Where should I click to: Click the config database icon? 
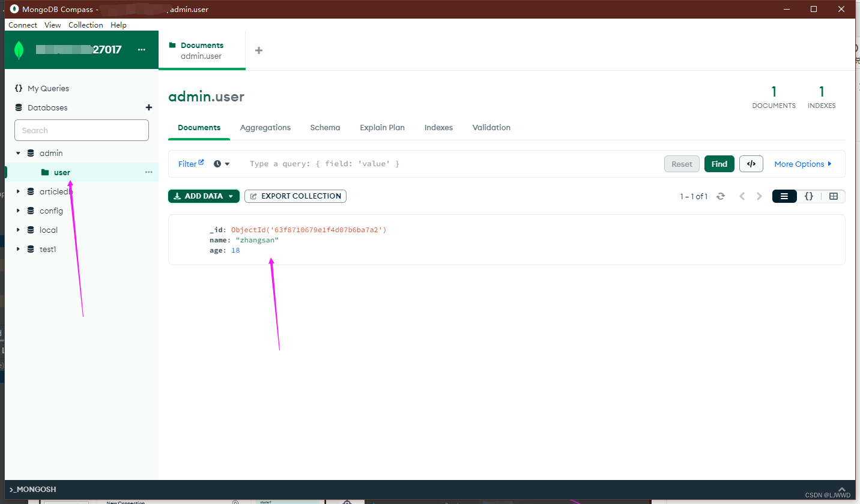click(x=31, y=211)
